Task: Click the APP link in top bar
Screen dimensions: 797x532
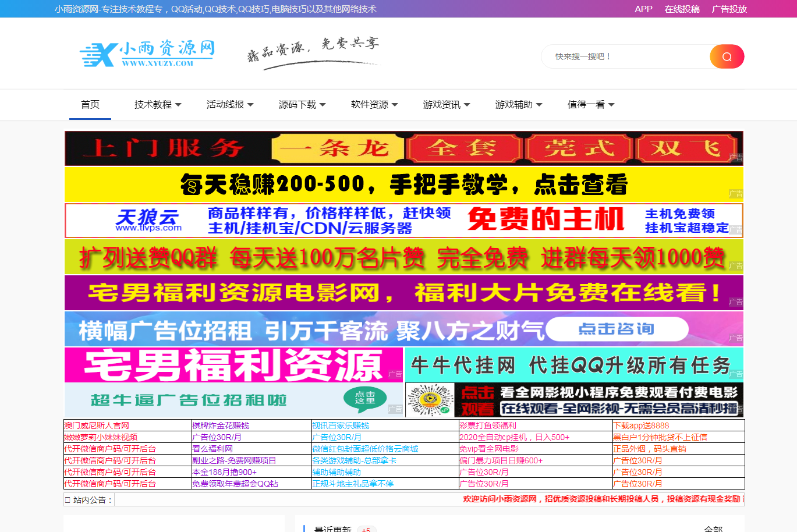Action: pos(643,9)
